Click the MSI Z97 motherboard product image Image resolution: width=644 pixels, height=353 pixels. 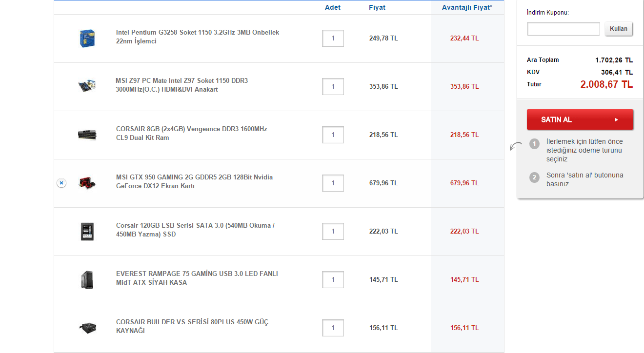pyautogui.click(x=87, y=86)
